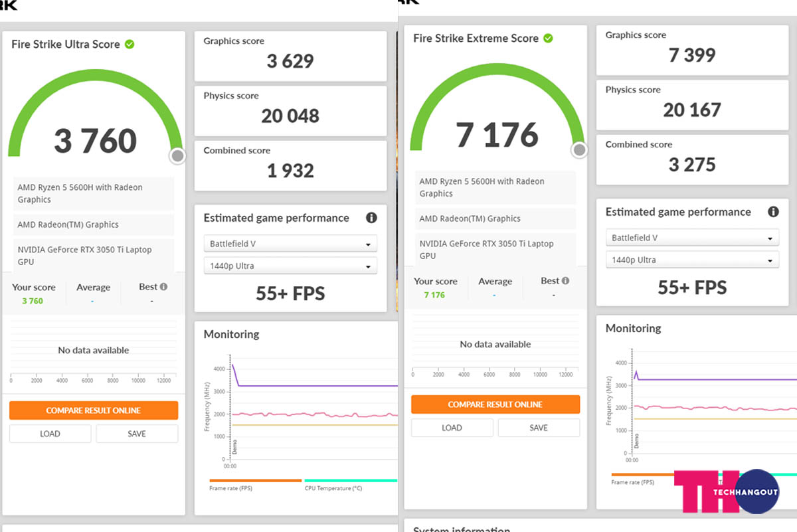Click info icon next to Best in Extreme panel
This screenshot has width=797, height=532.
(x=565, y=281)
